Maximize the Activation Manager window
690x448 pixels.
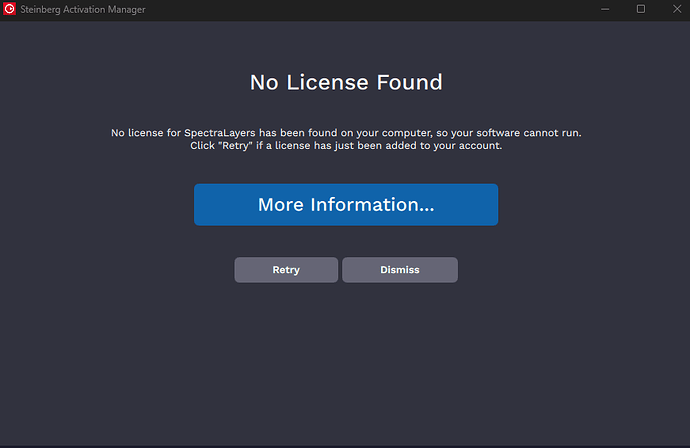[x=641, y=9]
